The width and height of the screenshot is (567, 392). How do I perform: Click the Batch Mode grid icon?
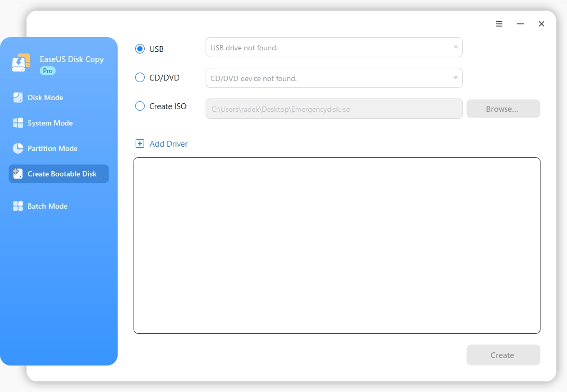point(18,206)
